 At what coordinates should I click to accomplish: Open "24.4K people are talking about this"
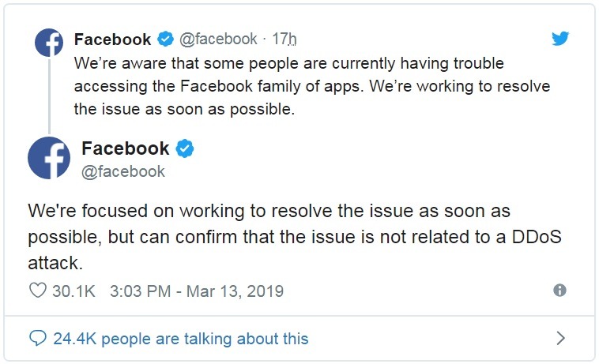(181, 339)
